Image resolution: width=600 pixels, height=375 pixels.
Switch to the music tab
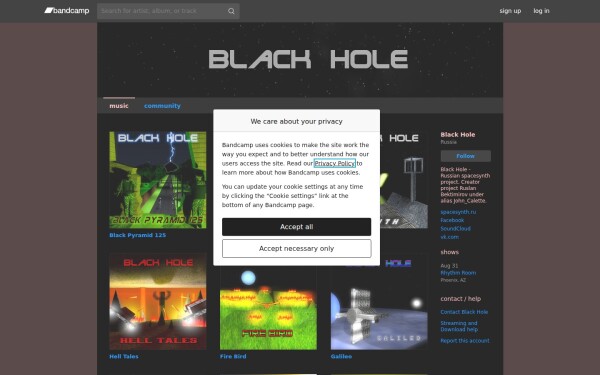(x=119, y=106)
